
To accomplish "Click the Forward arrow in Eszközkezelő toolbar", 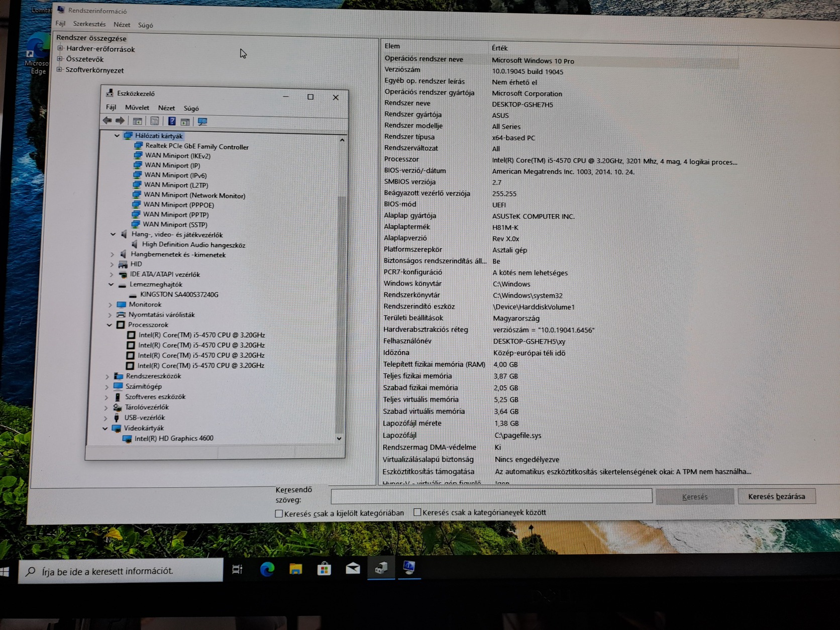I will click(120, 121).
